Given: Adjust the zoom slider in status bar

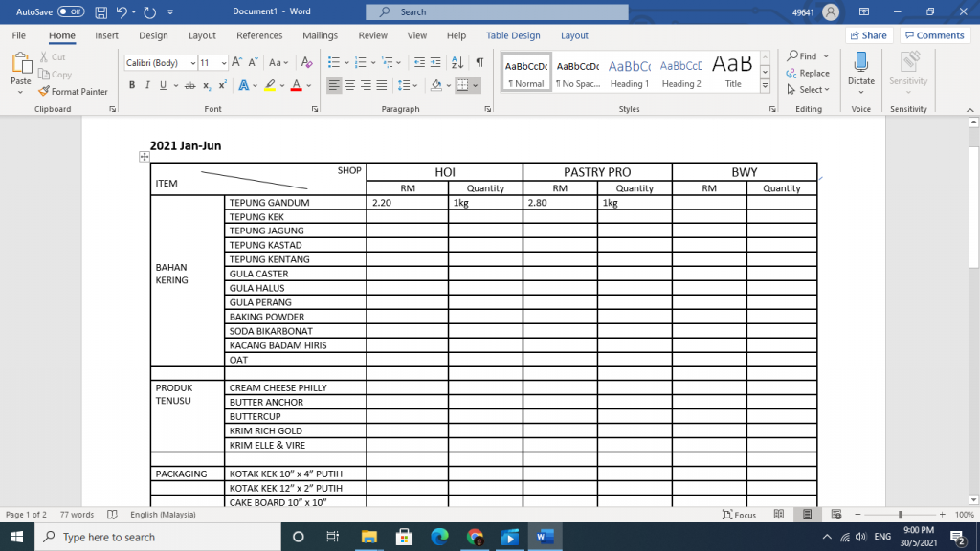Looking at the screenshot, I should [x=900, y=515].
